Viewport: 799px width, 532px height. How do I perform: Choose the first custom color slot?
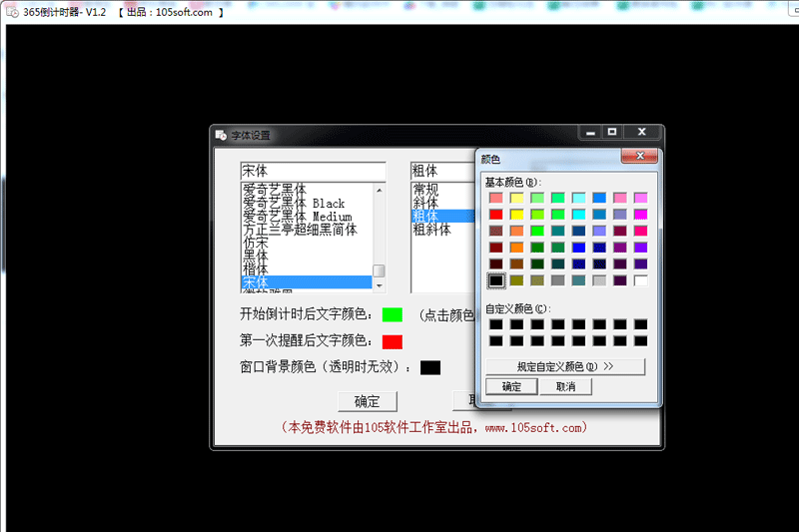tap(495, 325)
